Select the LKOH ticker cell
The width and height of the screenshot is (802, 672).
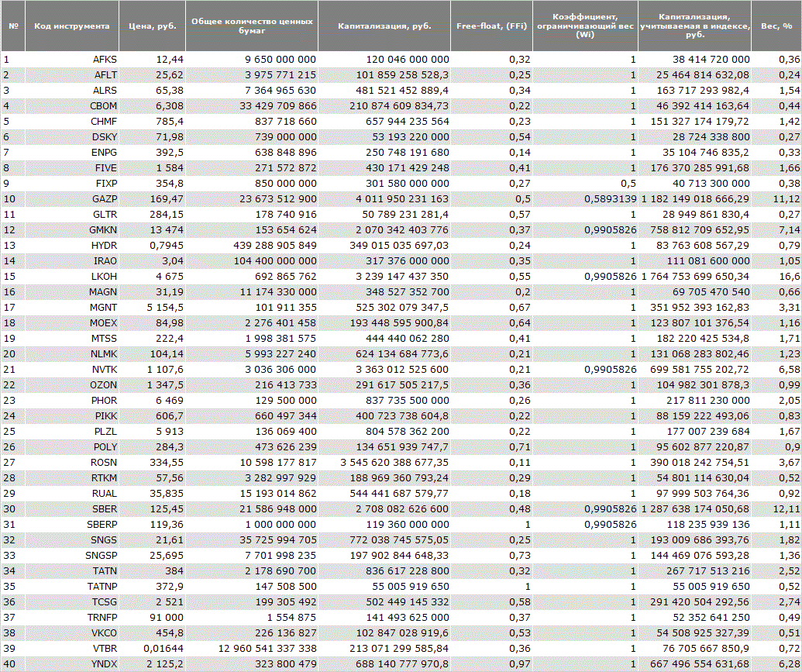pos(72,277)
